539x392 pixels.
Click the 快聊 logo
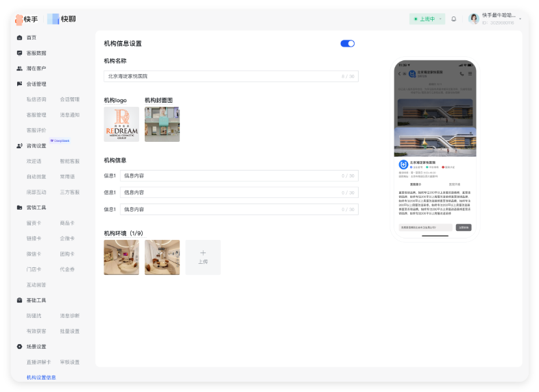point(62,19)
